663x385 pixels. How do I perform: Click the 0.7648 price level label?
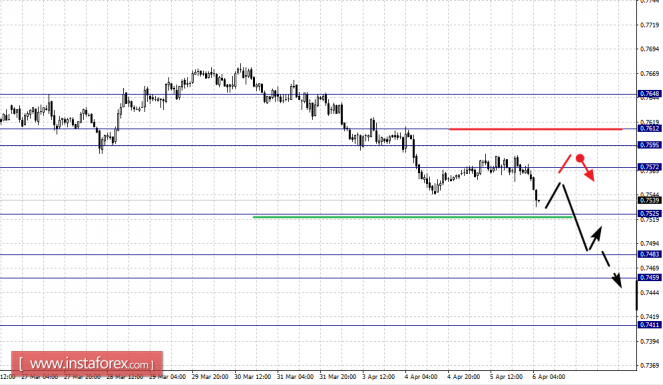649,94
